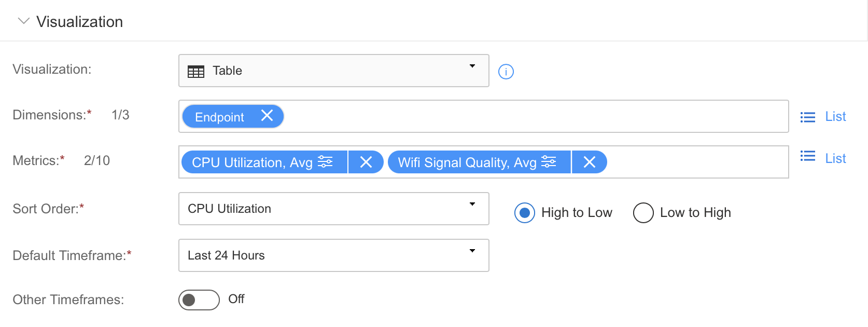Open Wifi Signal Quality settings sliders icon
The image size is (868, 327).
coord(549,162)
